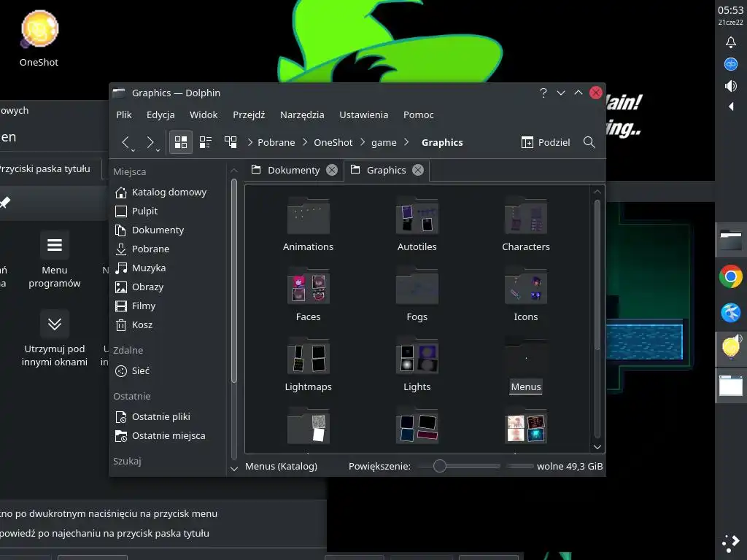Open the Przejdź menu

point(249,114)
